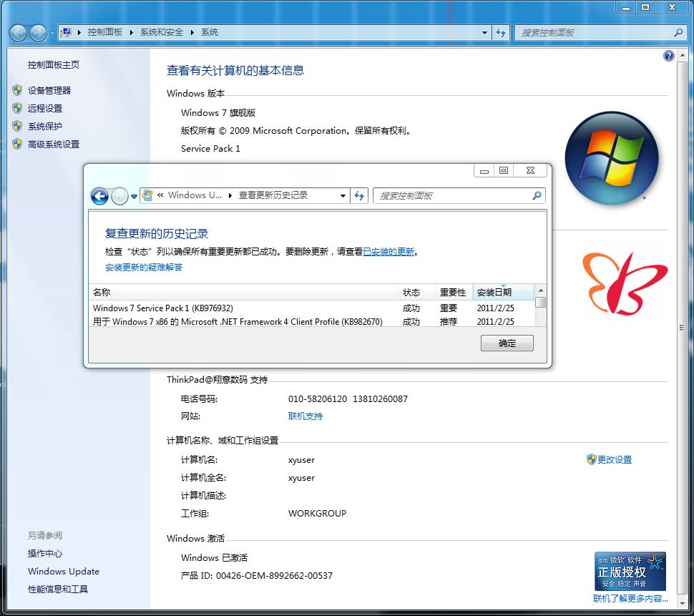Click the 更改设置 link
The width and height of the screenshot is (694, 616).
click(x=615, y=459)
